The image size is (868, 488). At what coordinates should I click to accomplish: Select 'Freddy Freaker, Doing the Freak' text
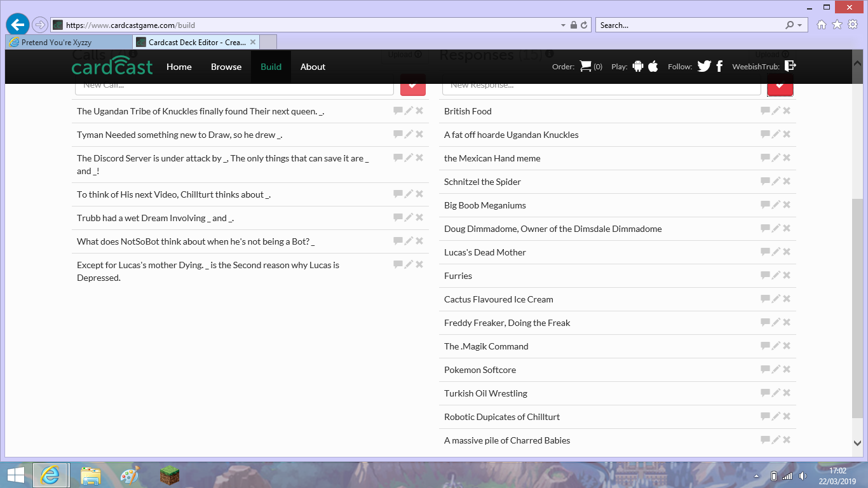(507, 323)
